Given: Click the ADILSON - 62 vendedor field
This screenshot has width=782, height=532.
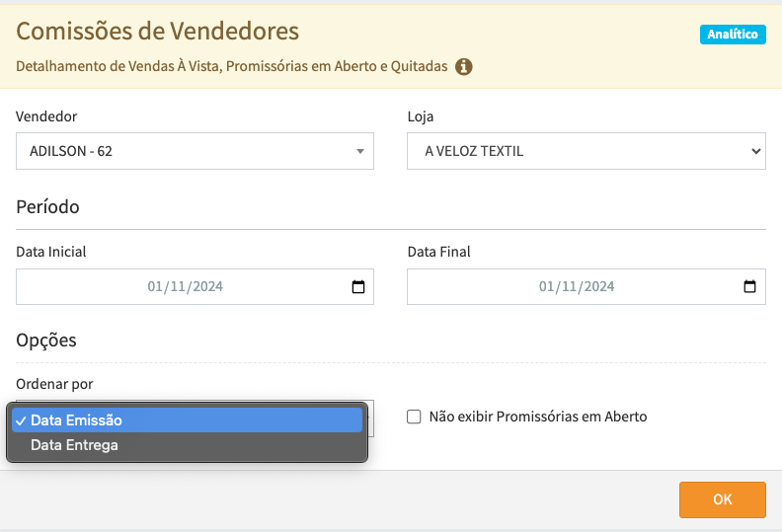Looking at the screenshot, I should (188, 152).
